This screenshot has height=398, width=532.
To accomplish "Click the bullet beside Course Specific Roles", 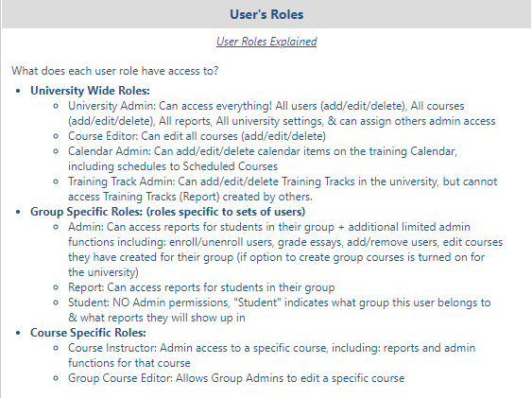I will pyautogui.click(x=18, y=333).
